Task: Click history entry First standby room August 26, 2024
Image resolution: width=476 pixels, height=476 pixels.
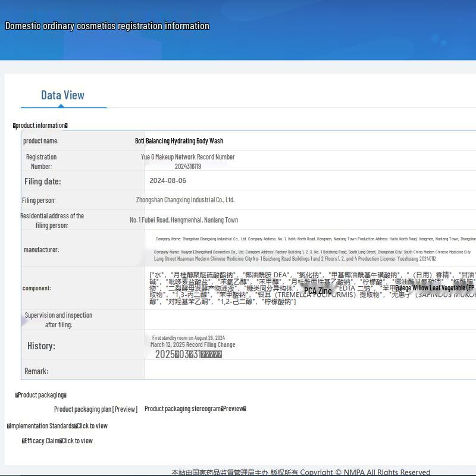Action: (189, 337)
